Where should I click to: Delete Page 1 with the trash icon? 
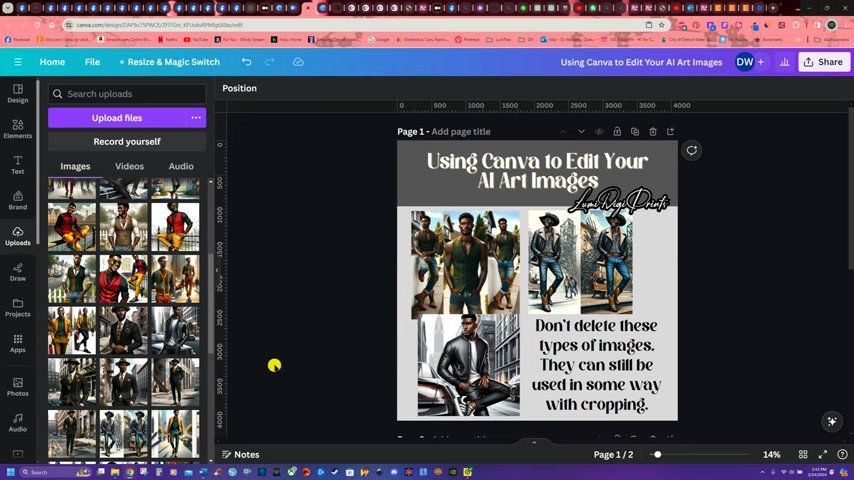click(652, 132)
